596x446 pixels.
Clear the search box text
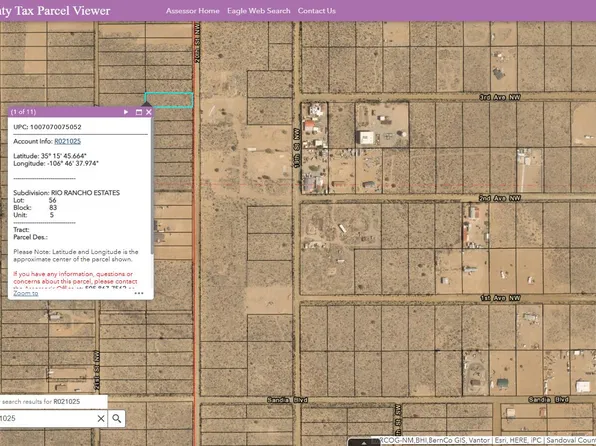pos(101,418)
